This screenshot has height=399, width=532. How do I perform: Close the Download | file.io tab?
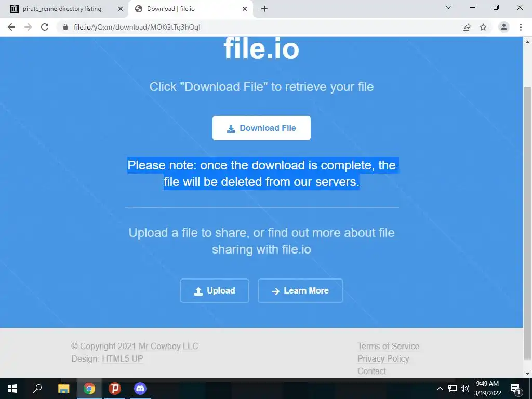(245, 9)
